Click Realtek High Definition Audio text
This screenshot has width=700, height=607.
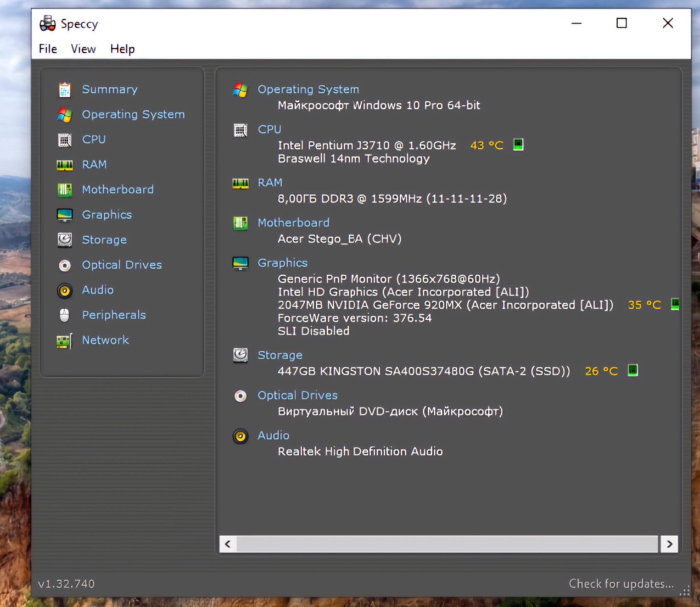(x=360, y=451)
